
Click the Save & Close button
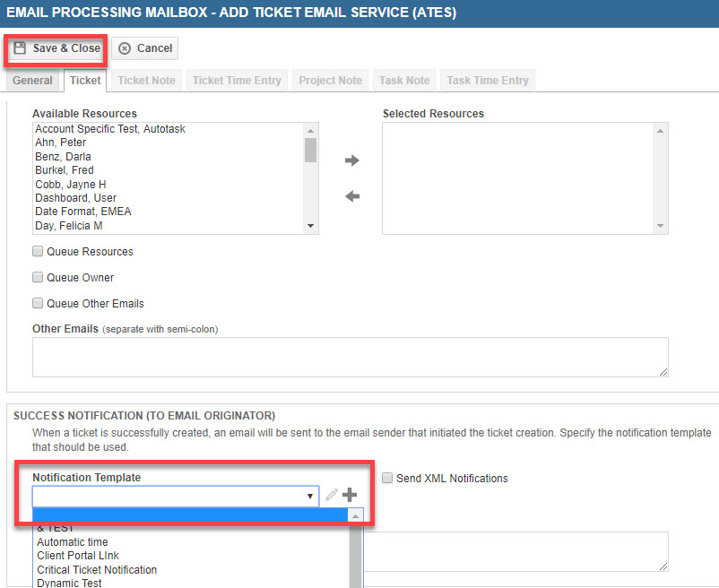[56, 48]
